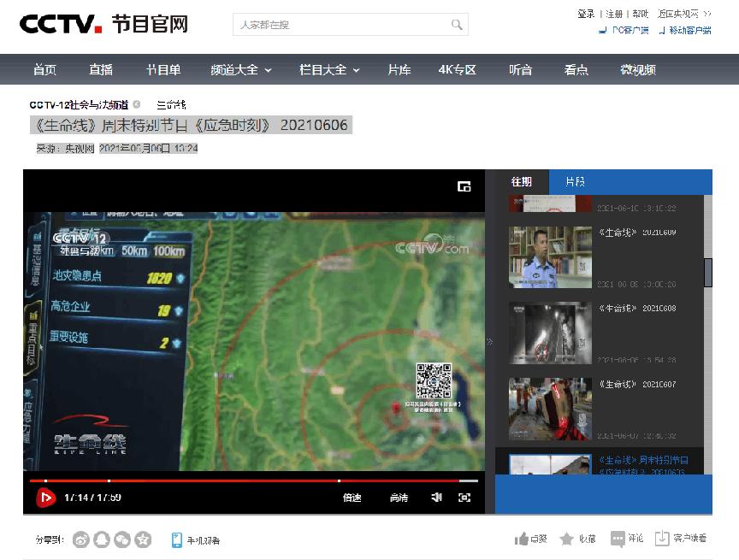Open the 看点 nav item

(x=576, y=70)
